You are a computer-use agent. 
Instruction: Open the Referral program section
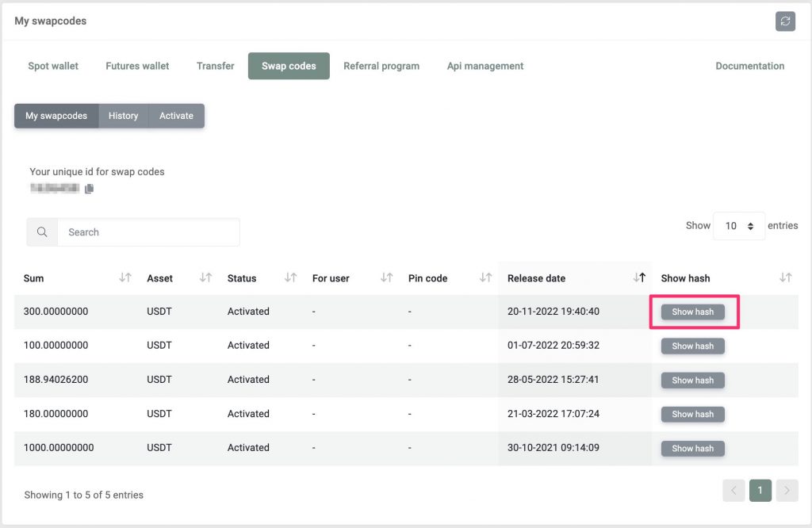pos(381,66)
